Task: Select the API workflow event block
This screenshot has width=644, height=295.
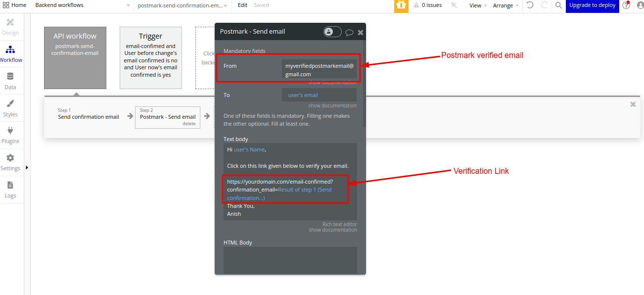Action: [75, 58]
